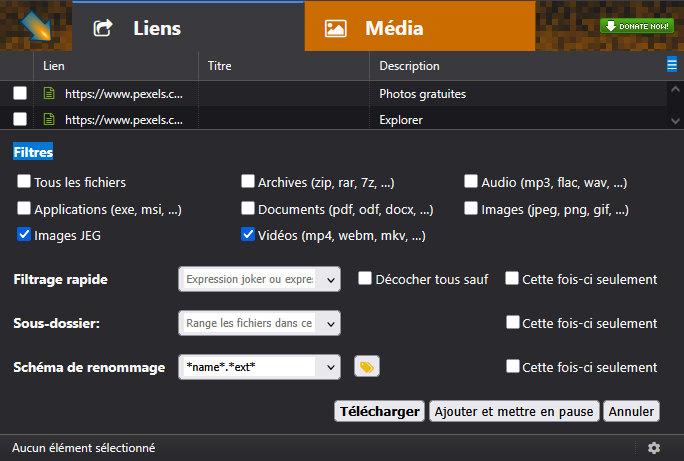Open the table columns menu icon
This screenshot has width=684, height=461.
click(672, 65)
